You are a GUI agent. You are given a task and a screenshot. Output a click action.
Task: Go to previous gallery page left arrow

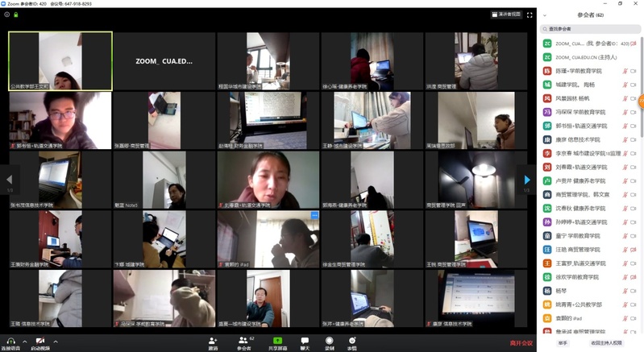9,180
